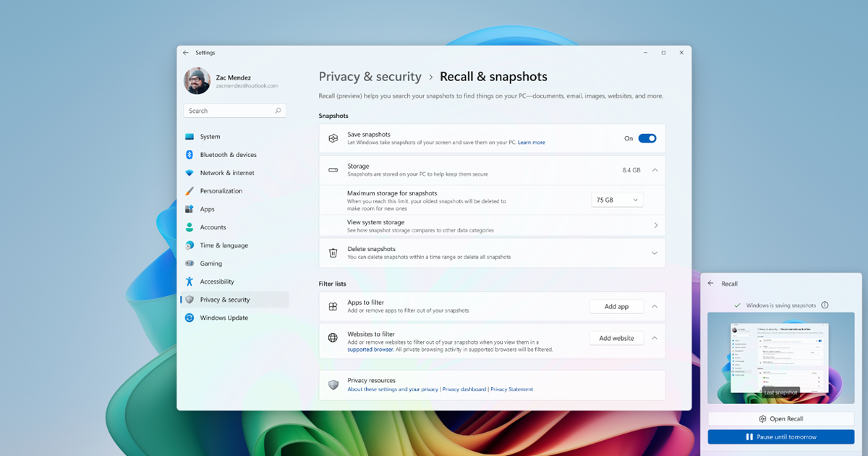Turn off the Save snapshots toggle
Viewport: 868px width, 456px height.
pos(647,138)
